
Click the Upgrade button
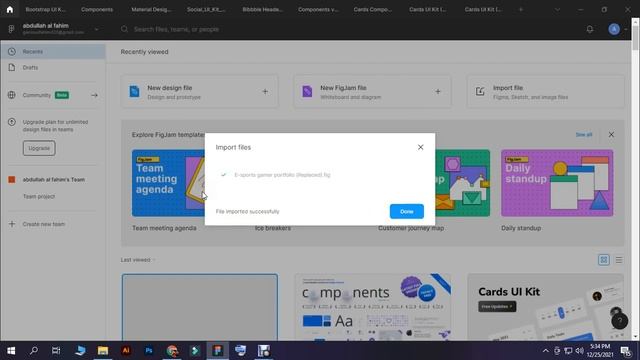[39, 148]
